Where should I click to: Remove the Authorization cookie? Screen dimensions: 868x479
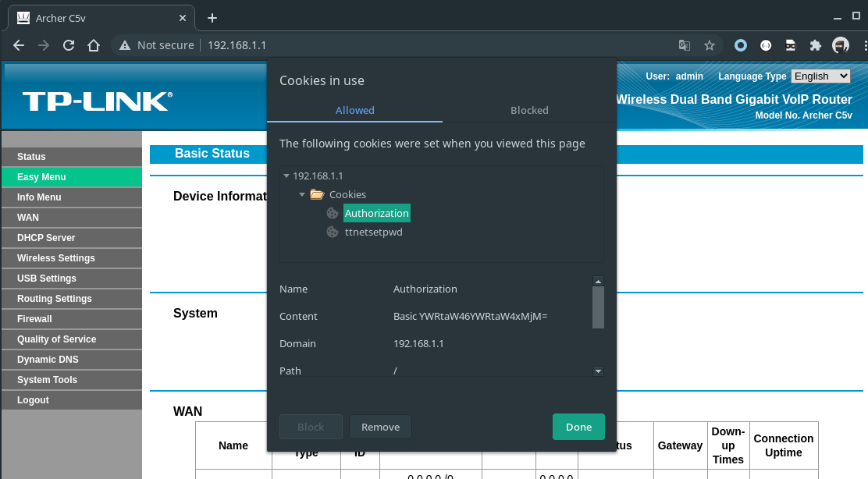380,427
